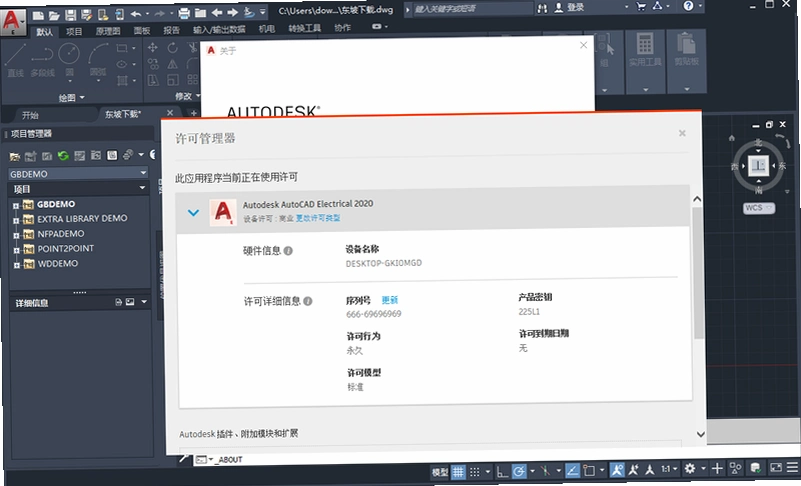Expand the 绘图 draw panel dropdown

click(x=72, y=97)
